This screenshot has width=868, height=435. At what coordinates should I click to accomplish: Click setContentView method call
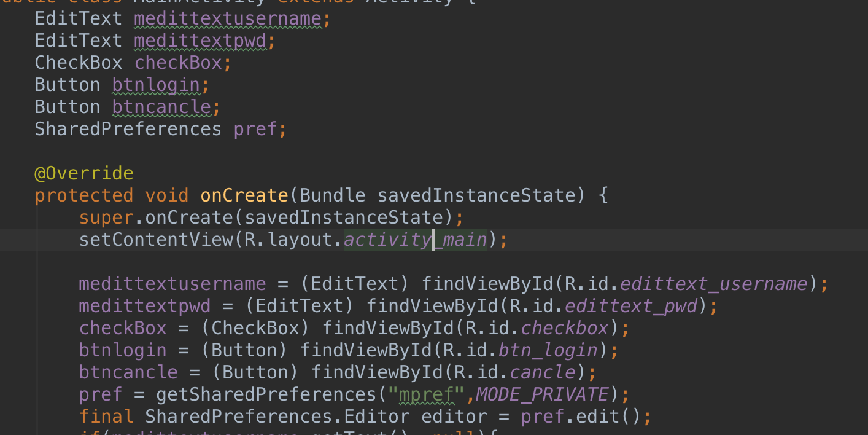pyautogui.click(x=156, y=240)
